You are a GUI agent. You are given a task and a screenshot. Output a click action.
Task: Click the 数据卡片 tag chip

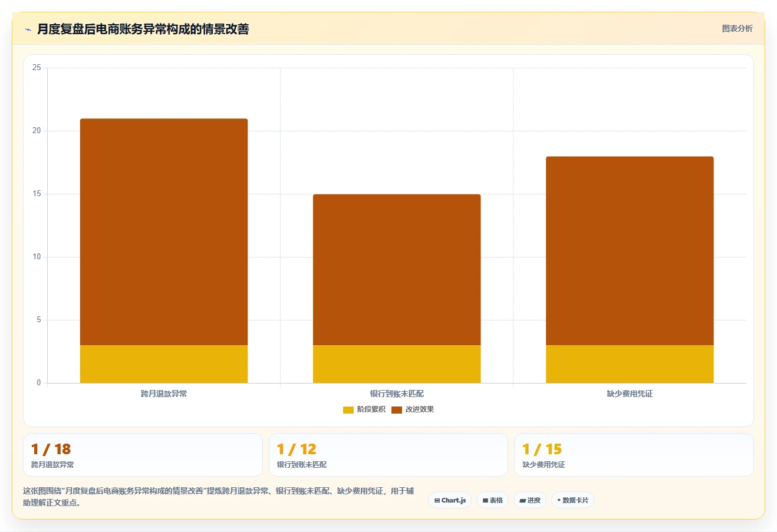click(x=572, y=500)
